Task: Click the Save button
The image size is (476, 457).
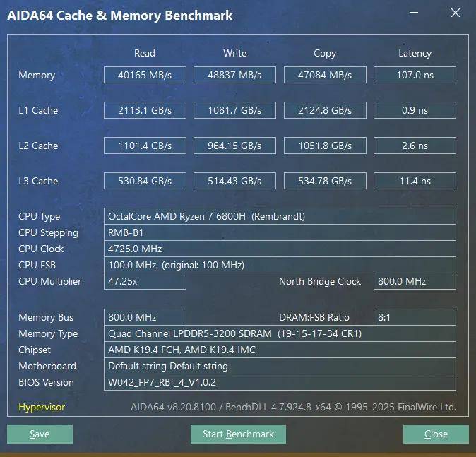Action: point(40,434)
